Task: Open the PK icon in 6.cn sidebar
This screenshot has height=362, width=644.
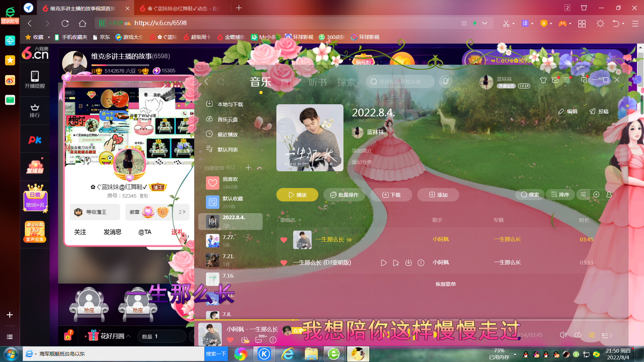Action: pyautogui.click(x=35, y=140)
